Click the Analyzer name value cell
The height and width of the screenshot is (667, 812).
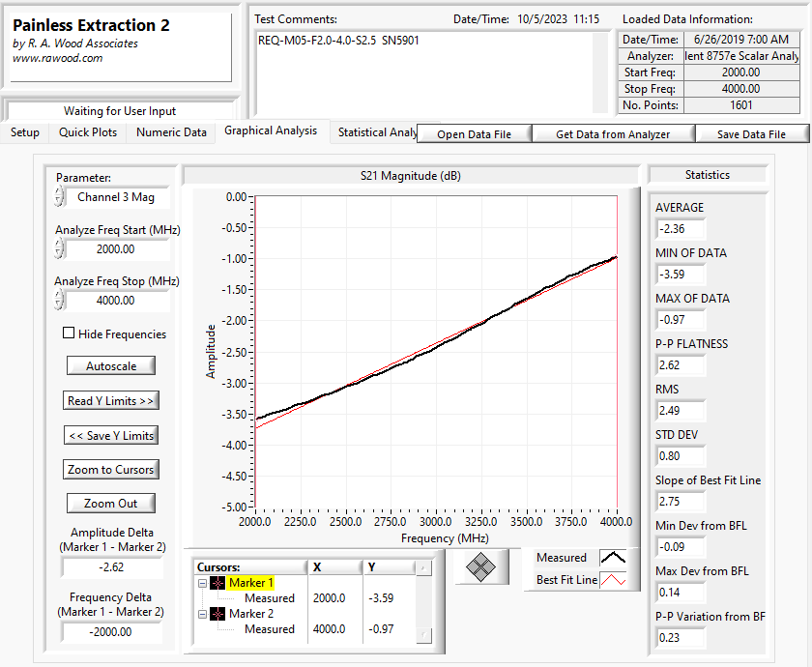tap(741, 56)
